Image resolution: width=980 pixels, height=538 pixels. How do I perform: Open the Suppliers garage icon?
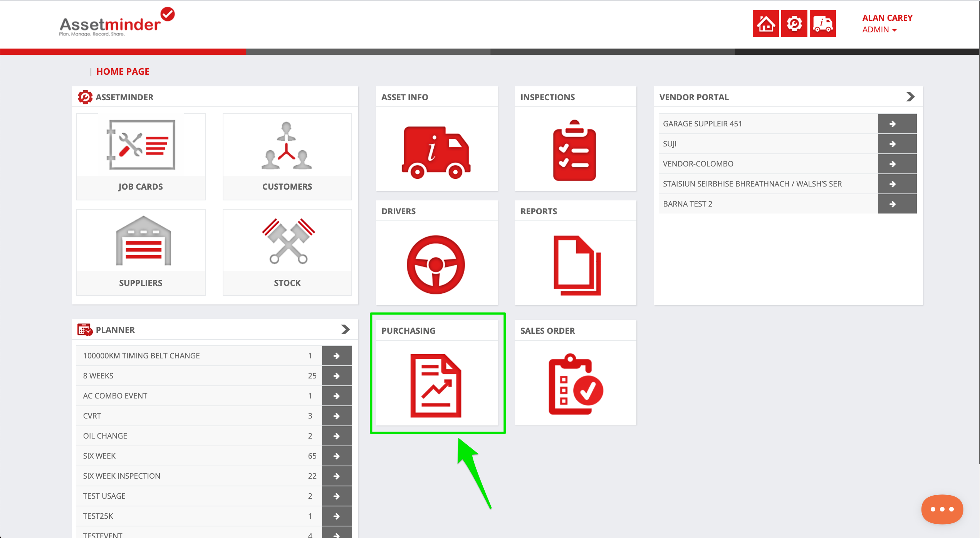pyautogui.click(x=143, y=241)
